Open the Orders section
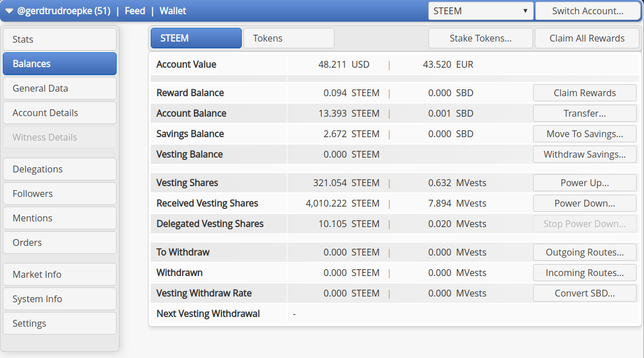 pos(60,242)
